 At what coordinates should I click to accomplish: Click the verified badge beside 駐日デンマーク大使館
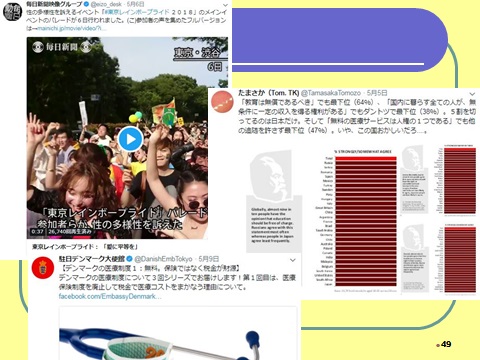130,259
